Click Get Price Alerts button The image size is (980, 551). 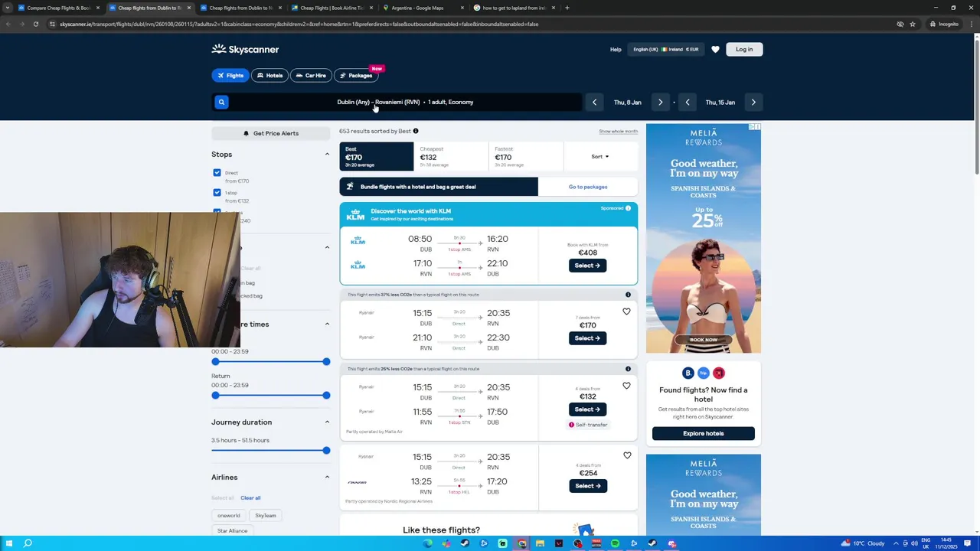pyautogui.click(x=271, y=133)
